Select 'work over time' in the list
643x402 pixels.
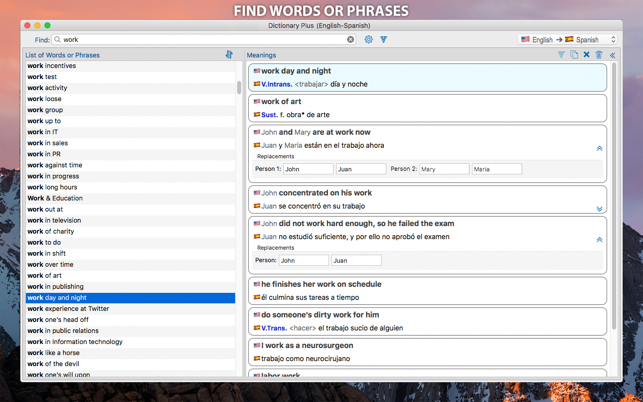[x=130, y=265]
